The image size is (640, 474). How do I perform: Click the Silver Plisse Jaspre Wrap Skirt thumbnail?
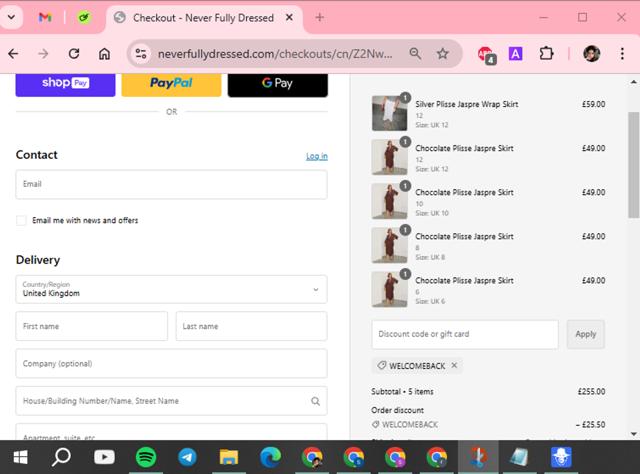pos(389,113)
